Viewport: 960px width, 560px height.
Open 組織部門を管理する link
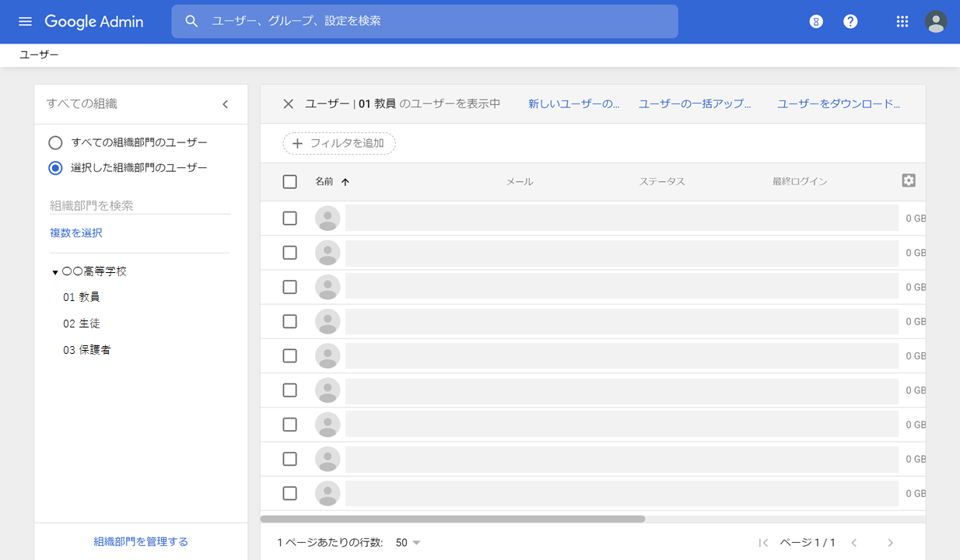141,542
